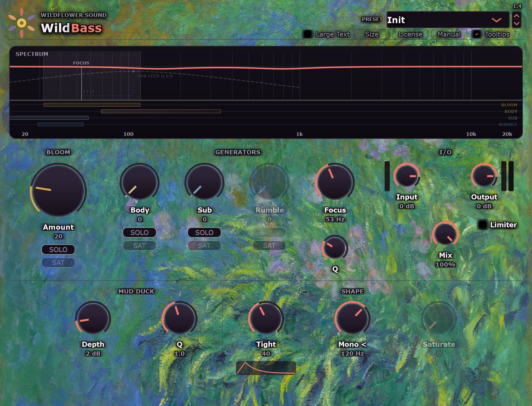Select the next preset arrow

coord(516,24)
